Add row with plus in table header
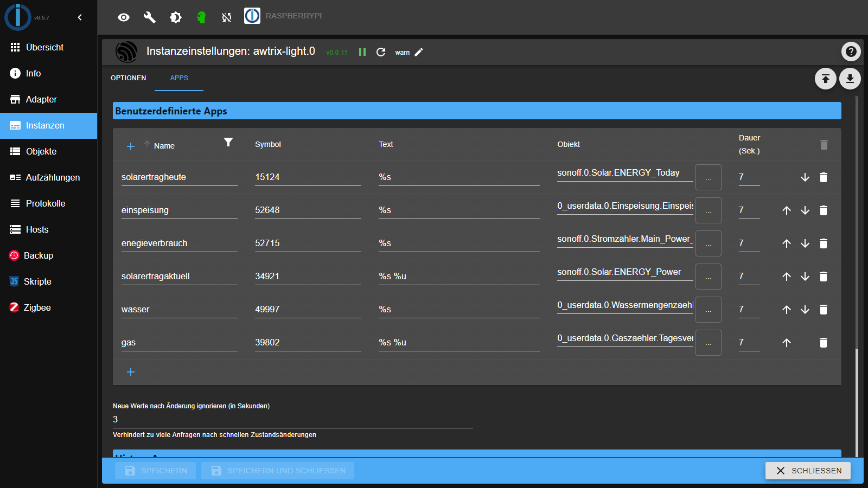The image size is (868, 488). [131, 146]
